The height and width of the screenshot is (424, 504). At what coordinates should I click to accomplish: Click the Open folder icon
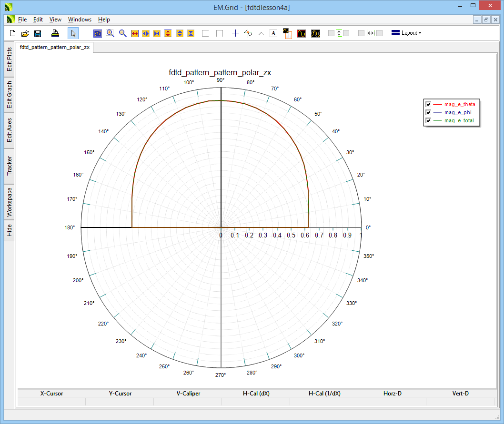pyautogui.click(x=25, y=33)
